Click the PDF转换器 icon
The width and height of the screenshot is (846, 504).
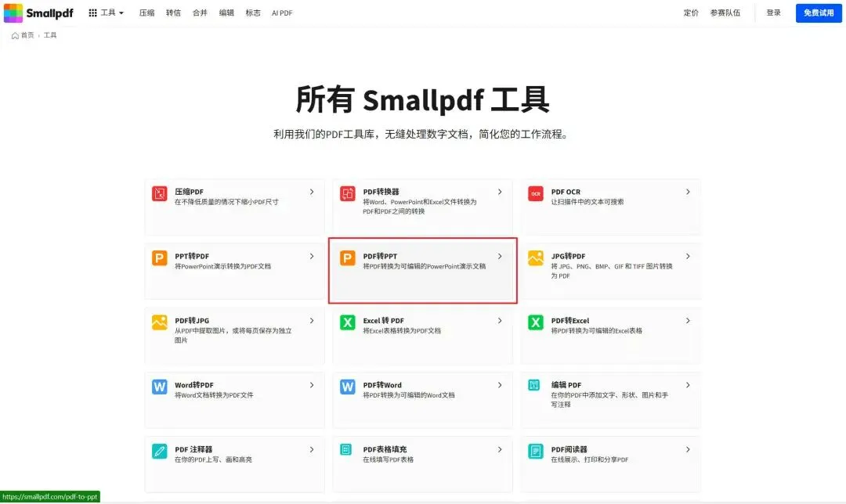[x=348, y=193]
